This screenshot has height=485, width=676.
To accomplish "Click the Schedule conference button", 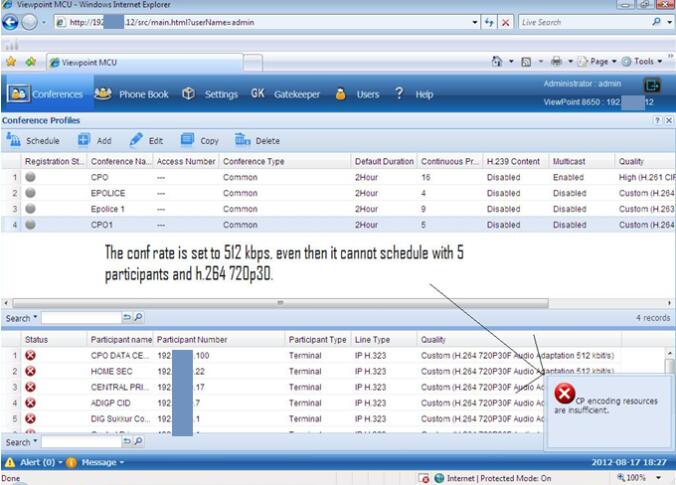I will click(34, 141).
